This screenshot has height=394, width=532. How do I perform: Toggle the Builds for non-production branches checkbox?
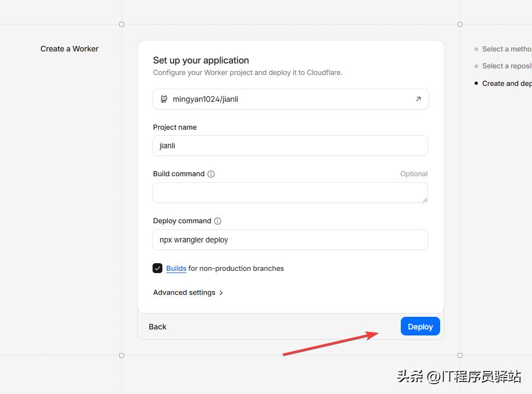point(157,268)
